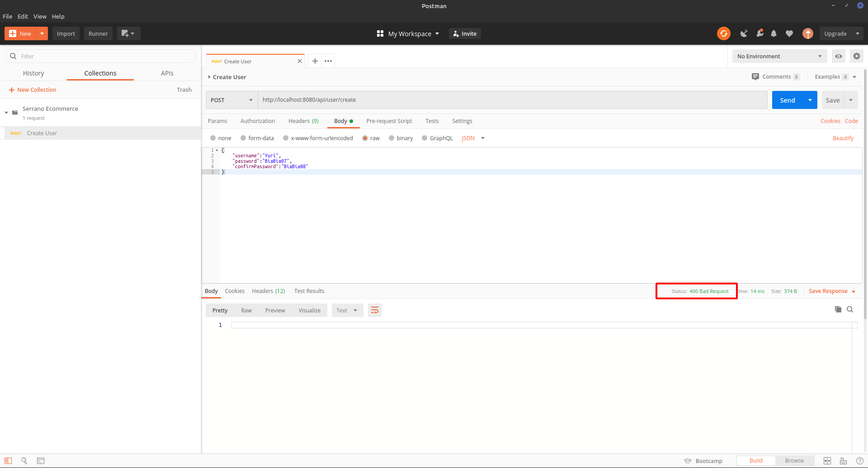This screenshot has height=468, width=868.
Task: Open the Send button dropdown arrow
Action: click(810, 100)
